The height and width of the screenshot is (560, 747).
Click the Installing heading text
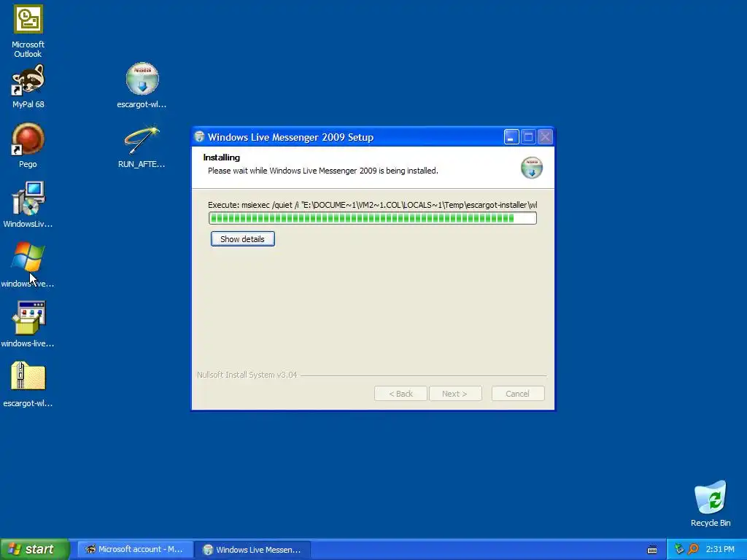pyautogui.click(x=222, y=157)
